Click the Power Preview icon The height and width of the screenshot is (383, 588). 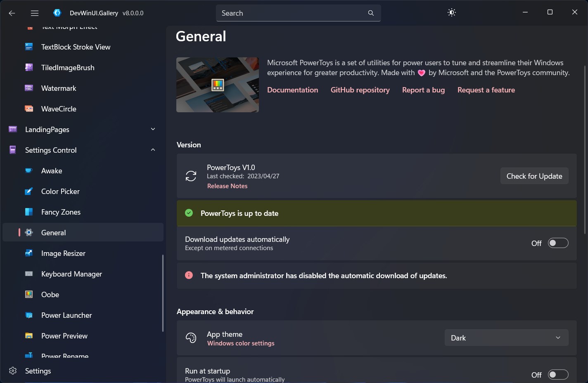(x=29, y=336)
